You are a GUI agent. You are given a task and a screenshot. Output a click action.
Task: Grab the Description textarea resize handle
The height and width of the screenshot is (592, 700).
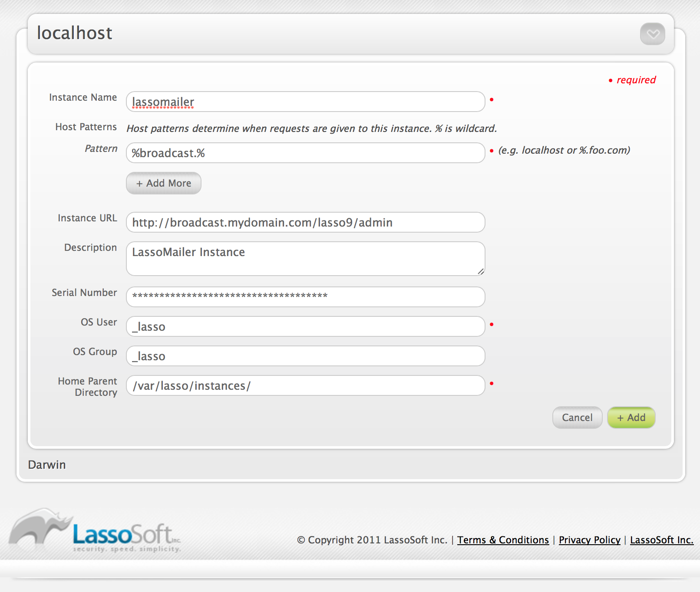tap(481, 271)
